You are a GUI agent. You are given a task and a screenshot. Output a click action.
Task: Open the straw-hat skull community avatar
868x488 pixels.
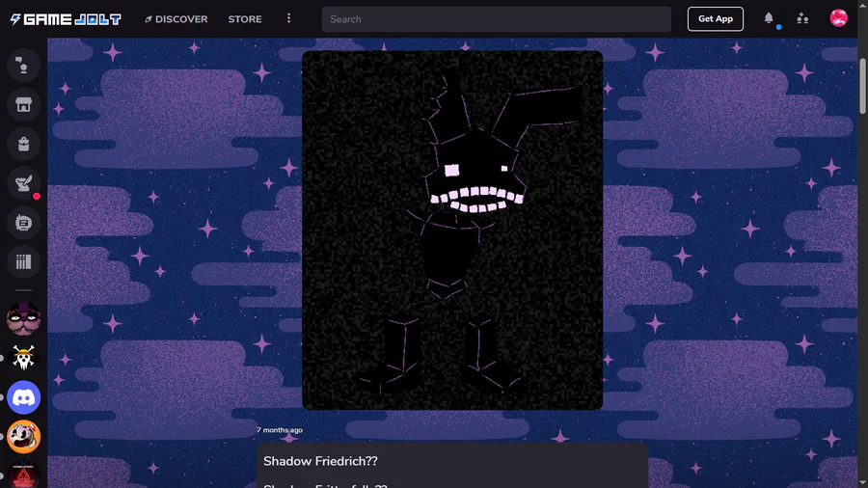23,358
